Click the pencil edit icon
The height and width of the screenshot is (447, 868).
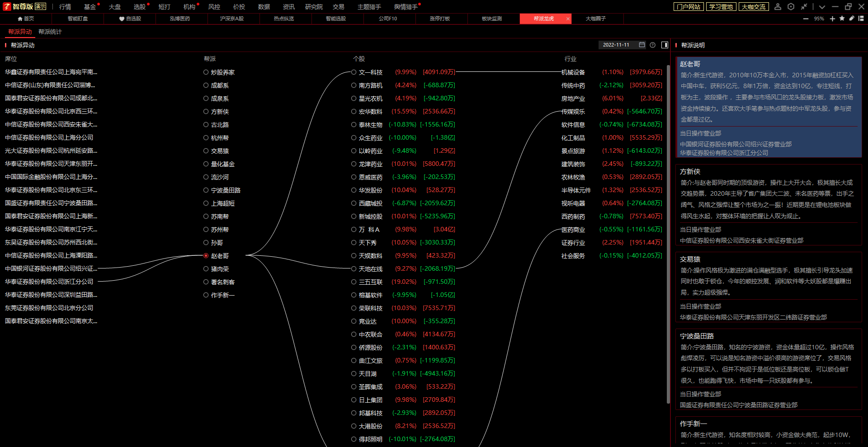point(852,19)
